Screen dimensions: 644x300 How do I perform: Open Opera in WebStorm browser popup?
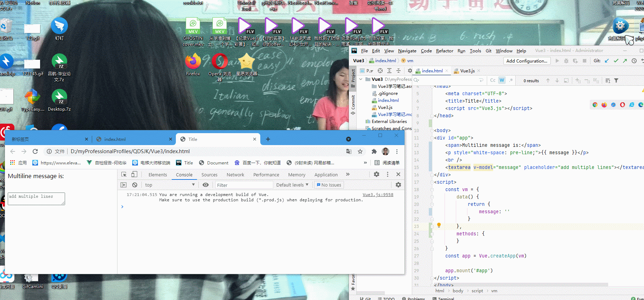coord(623,105)
